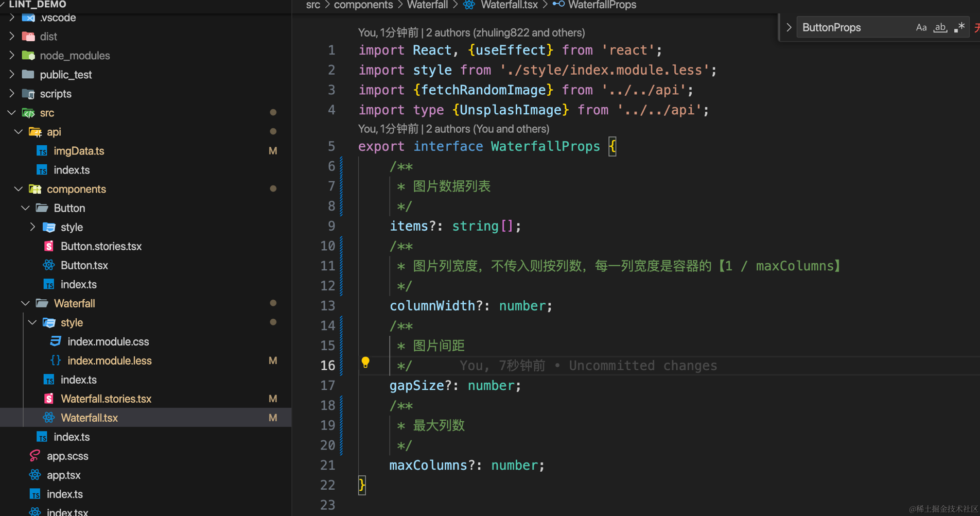Open Button.stories.tsx file
This screenshot has height=516, width=980.
(x=101, y=246)
